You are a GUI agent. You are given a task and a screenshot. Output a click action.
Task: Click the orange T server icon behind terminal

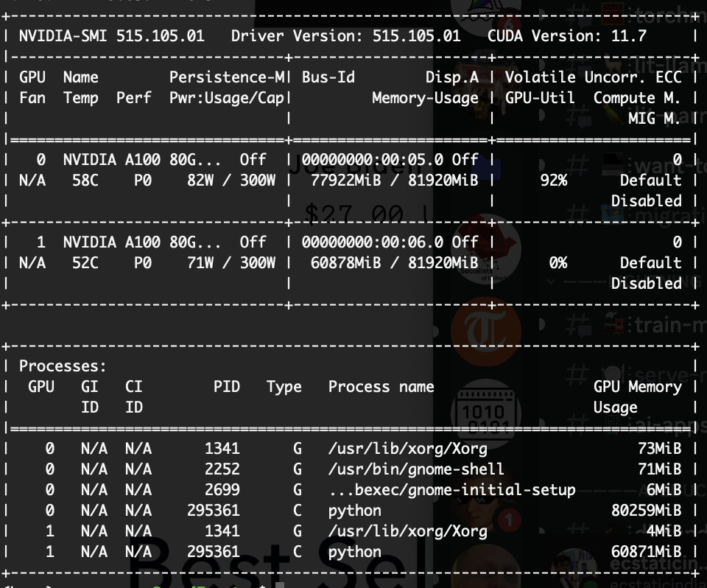[486, 332]
